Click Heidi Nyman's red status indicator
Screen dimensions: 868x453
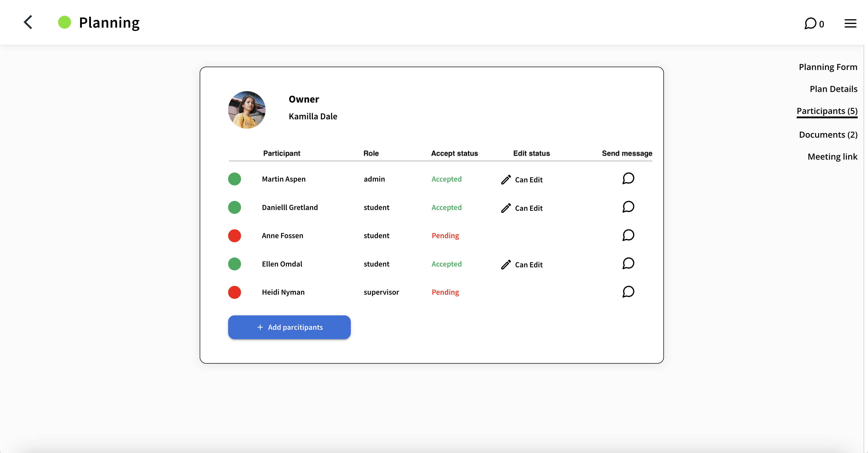point(235,292)
